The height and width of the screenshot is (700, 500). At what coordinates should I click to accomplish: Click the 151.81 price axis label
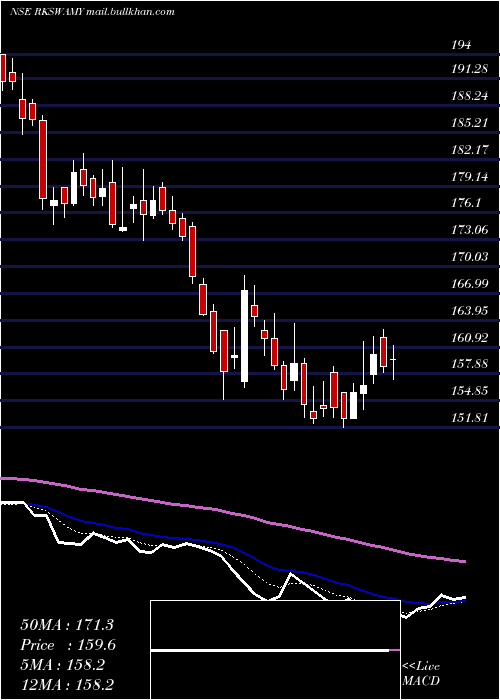coord(469,418)
